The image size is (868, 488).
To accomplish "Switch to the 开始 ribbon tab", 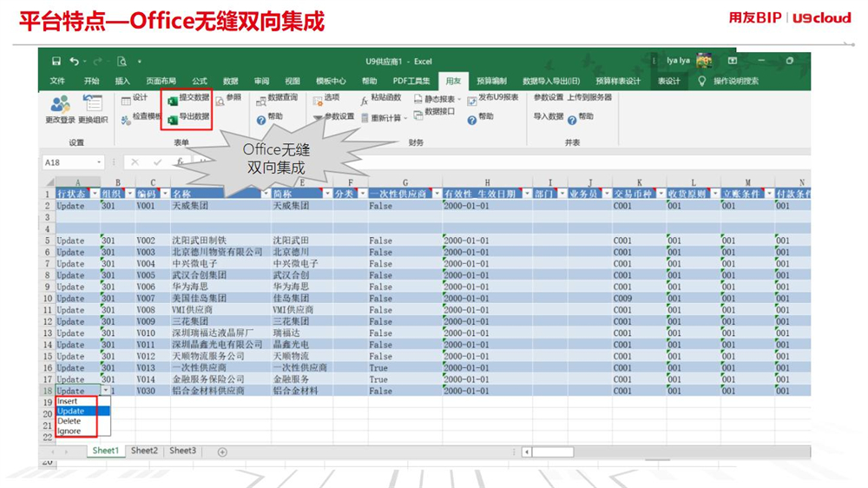I will (x=91, y=81).
